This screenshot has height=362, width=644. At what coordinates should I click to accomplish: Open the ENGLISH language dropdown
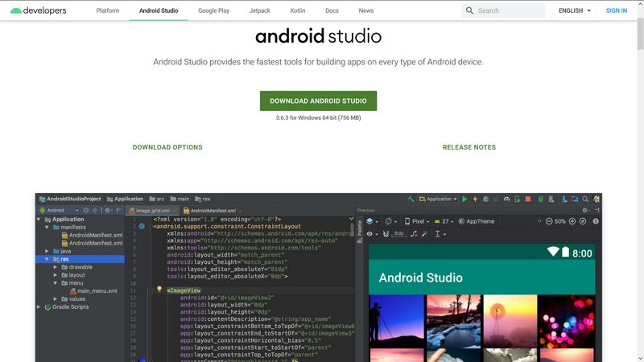pos(574,10)
